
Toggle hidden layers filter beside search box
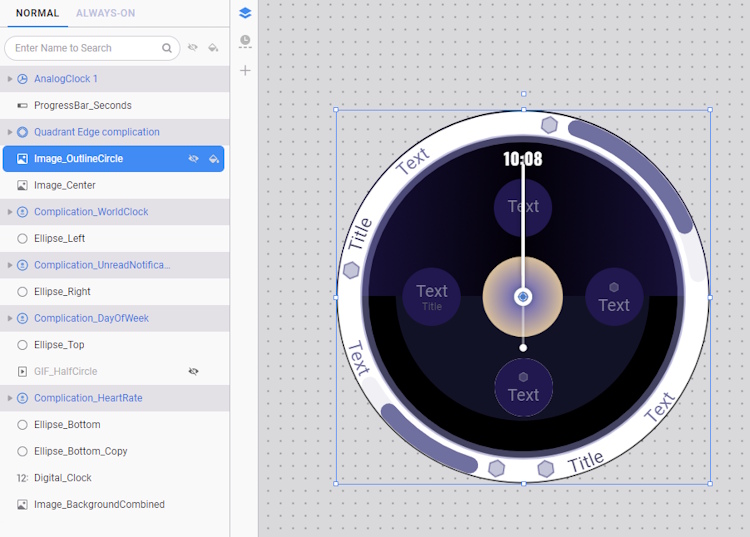pyautogui.click(x=193, y=48)
